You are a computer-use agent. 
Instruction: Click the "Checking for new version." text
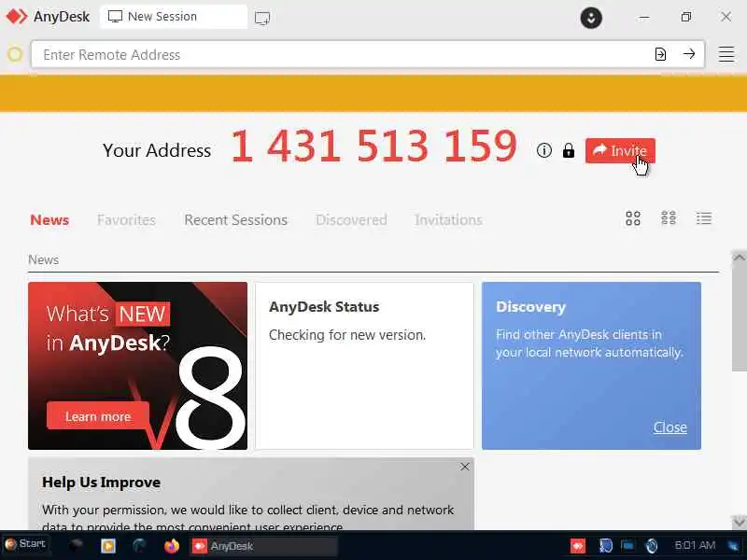347,335
